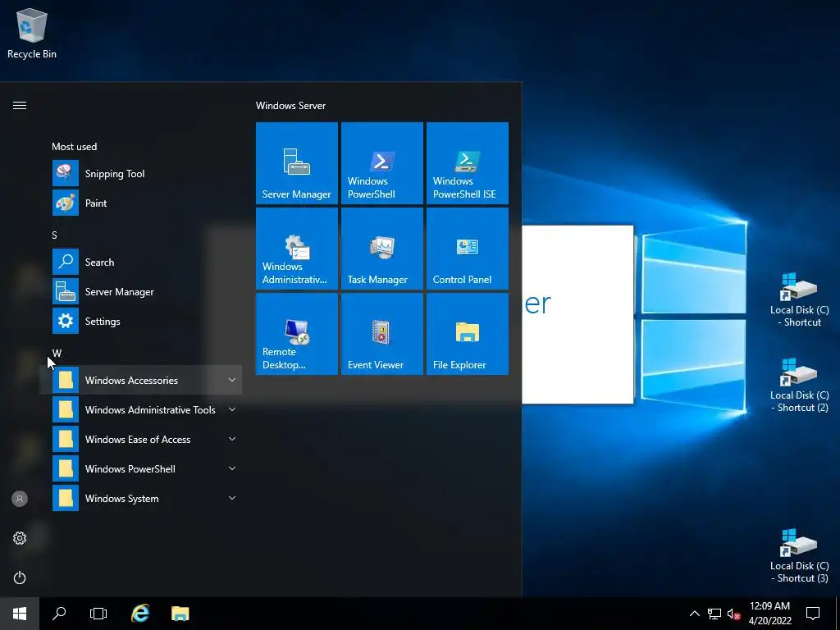Image resolution: width=840 pixels, height=630 pixels.
Task: Select Local Disk (C) - Shortcut (3) icon
Action: pos(799,555)
